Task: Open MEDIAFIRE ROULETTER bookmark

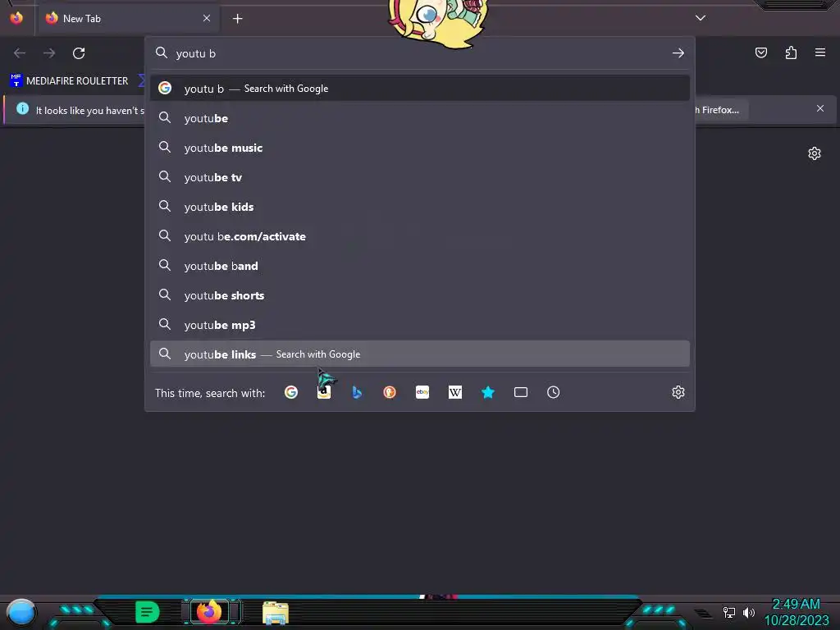Action: pyautogui.click(x=69, y=81)
